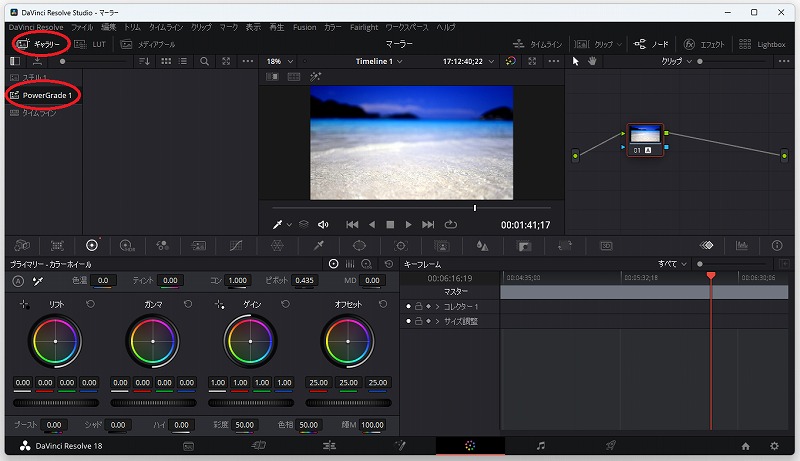Open the LUT browser button
Screen dimensions: 800x461
[90, 44]
